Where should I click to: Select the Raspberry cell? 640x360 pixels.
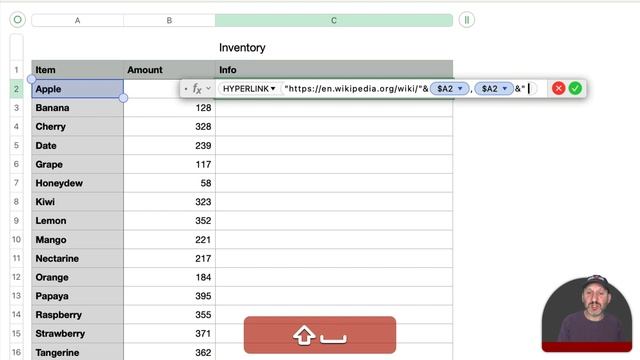click(x=78, y=315)
